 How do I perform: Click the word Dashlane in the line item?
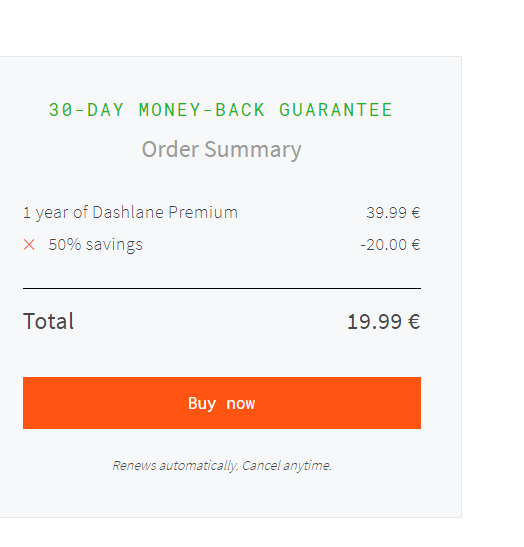tap(128, 212)
